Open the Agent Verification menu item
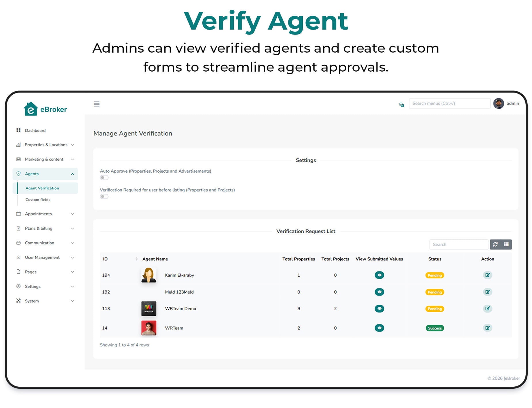The height and width of the screenshot is (408, 532). point(42,188)
